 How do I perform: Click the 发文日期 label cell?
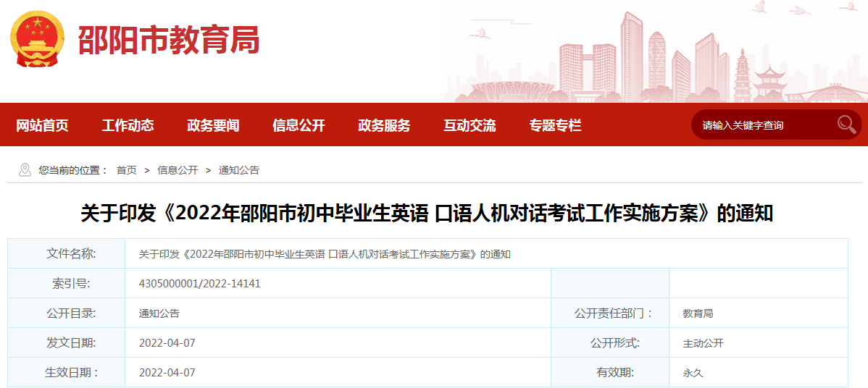(x=67, y=343)
